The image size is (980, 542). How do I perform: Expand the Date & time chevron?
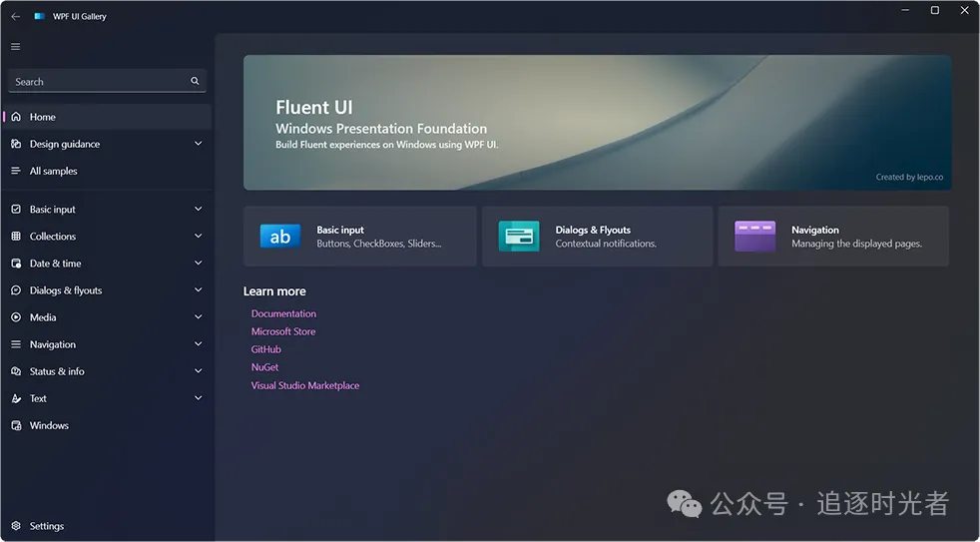click(199, 264)
